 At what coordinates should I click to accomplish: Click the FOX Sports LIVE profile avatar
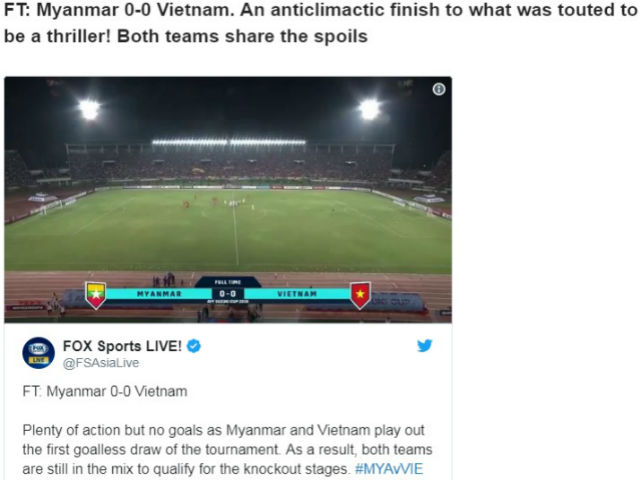[38, 353]
